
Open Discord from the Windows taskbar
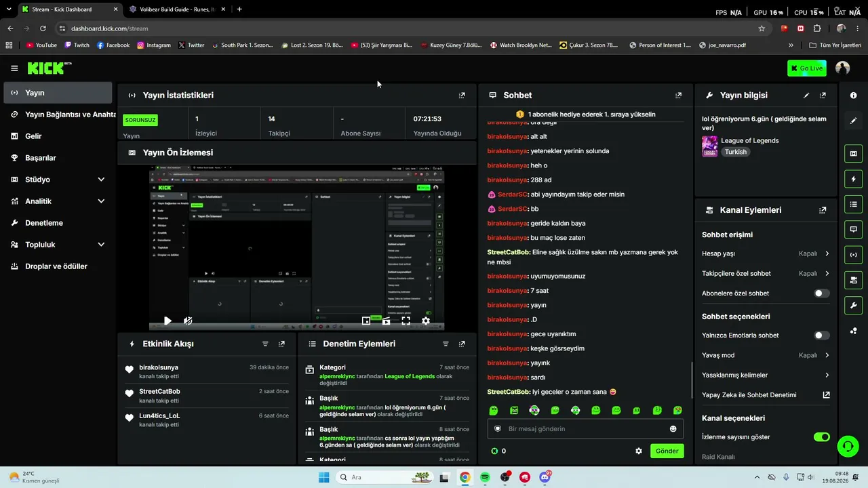pyautogui.click(x=545, y=477)
